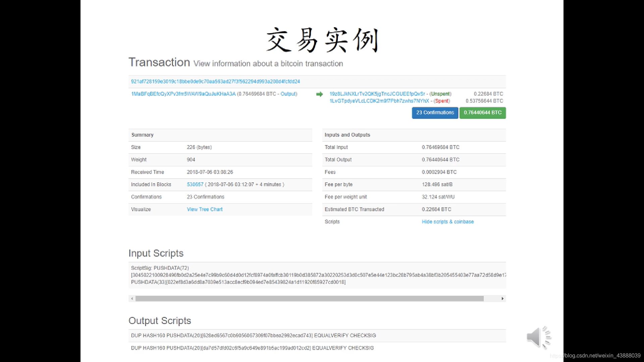Click the Total Output value 0.76440644 BTC

click(441, 160)
